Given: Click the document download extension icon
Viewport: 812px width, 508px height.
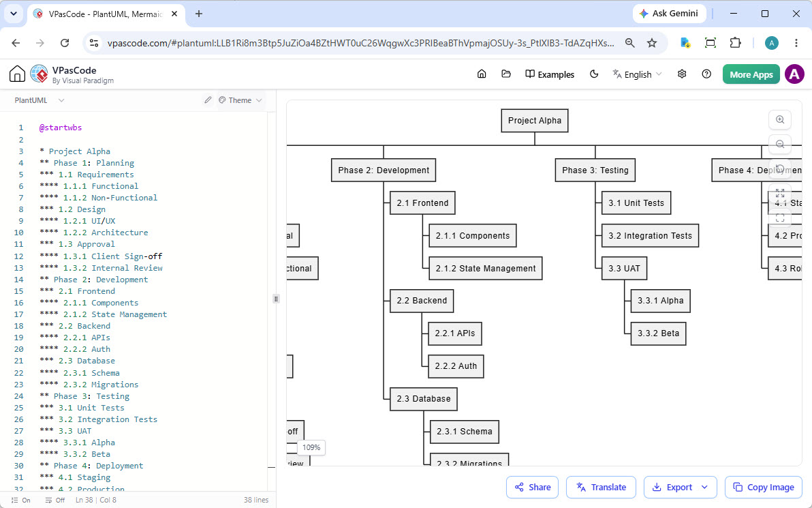Looking at the screenshot, I should 685,43.
